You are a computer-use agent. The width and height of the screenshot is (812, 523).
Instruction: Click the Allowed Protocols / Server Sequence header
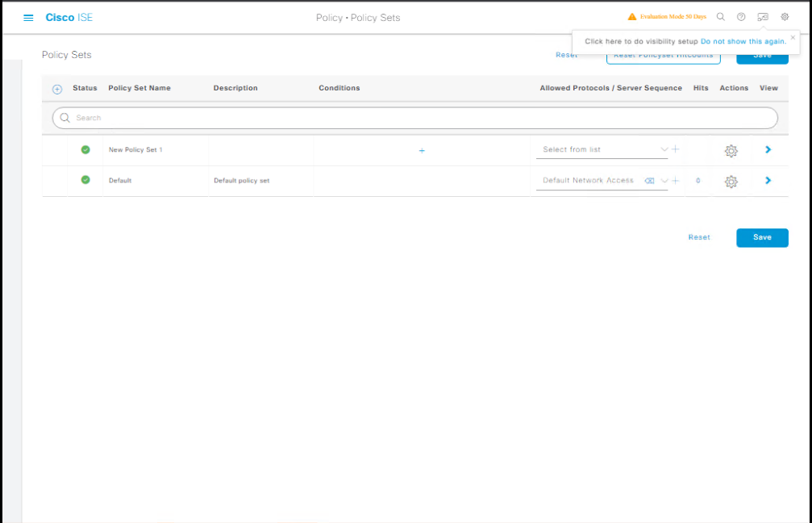(611, 88)
